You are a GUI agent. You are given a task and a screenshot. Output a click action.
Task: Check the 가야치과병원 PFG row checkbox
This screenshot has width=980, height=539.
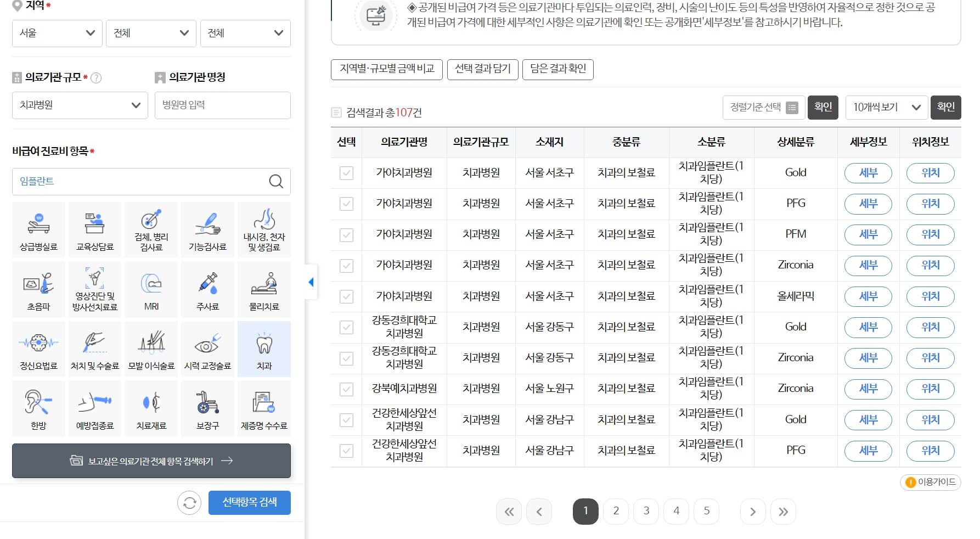[x=346, y=204]
